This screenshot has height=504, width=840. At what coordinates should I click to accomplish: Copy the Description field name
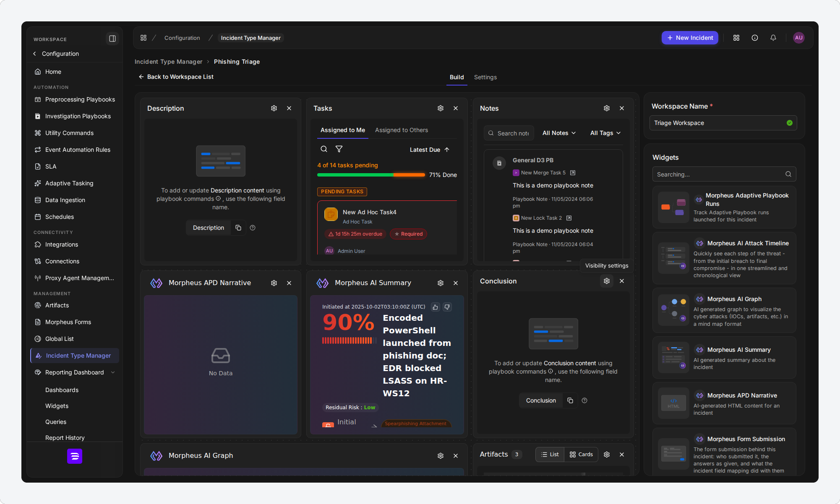[238, 228]
